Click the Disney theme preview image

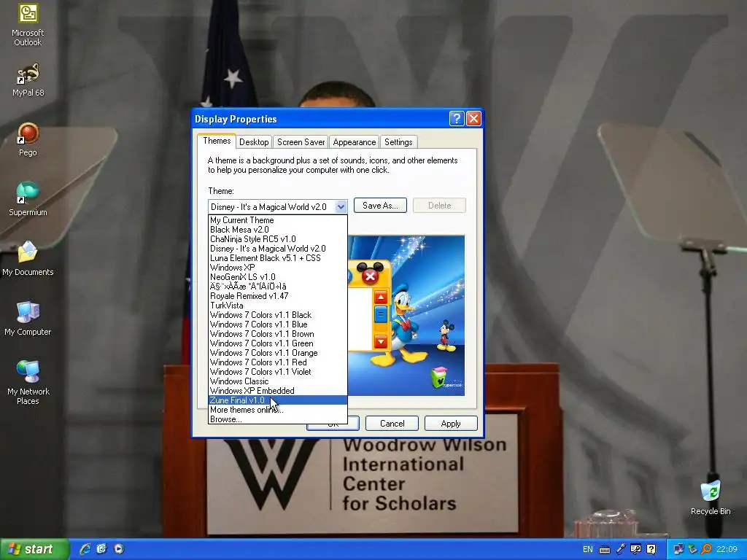pyautogui.click(x=406, y=315)
